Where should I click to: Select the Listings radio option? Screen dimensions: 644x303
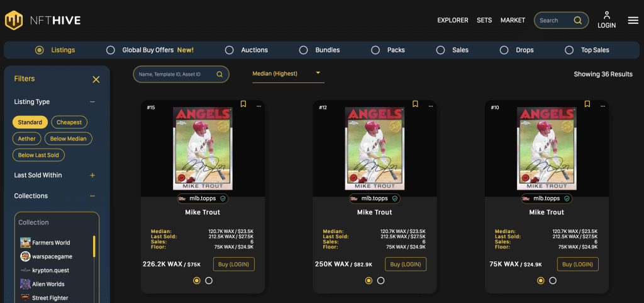40,50
